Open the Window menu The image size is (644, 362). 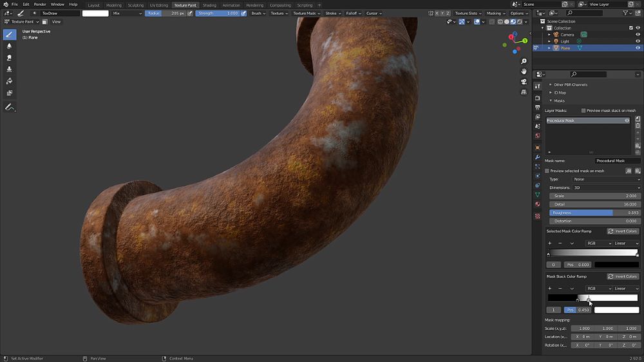tap(57, 4)
